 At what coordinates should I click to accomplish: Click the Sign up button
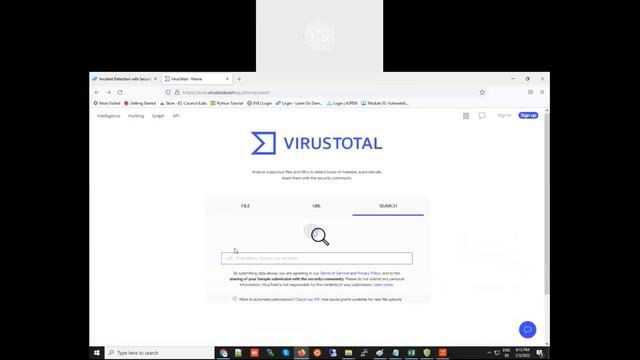tap(528, 116)
